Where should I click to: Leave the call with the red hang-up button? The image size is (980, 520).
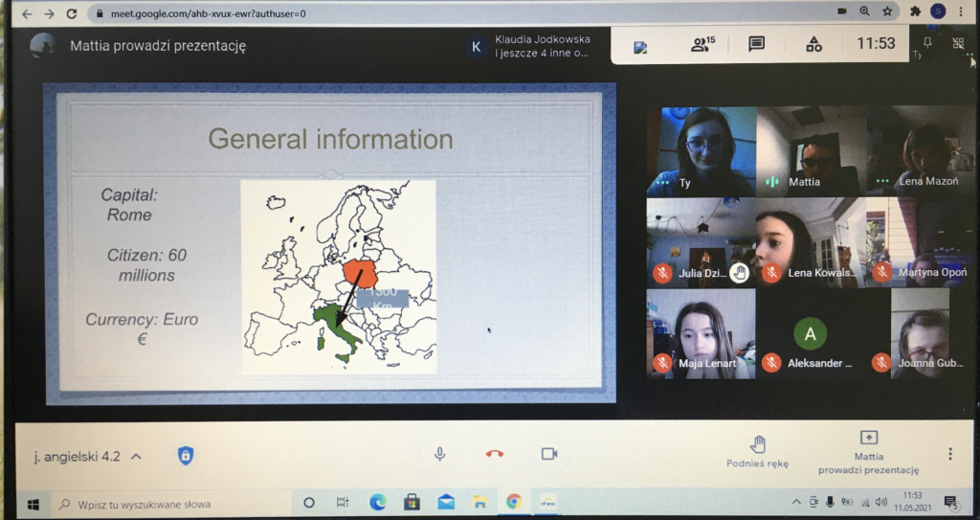[495, 454]
